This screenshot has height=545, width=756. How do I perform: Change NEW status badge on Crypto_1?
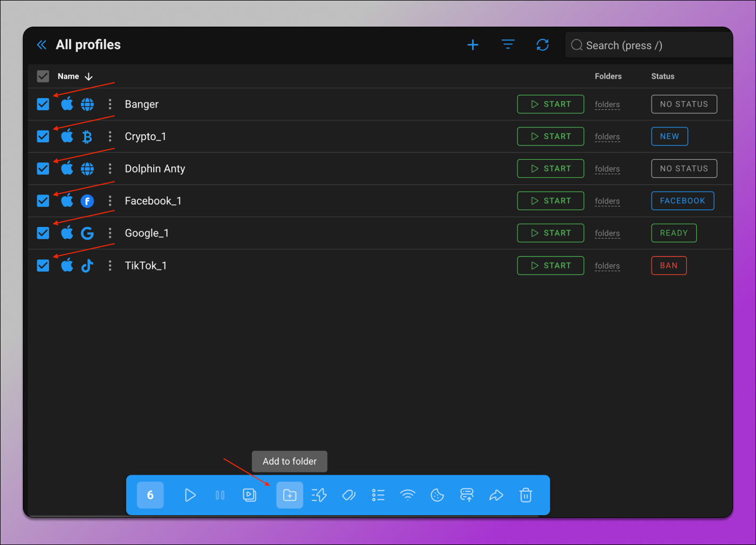(670, 136)
